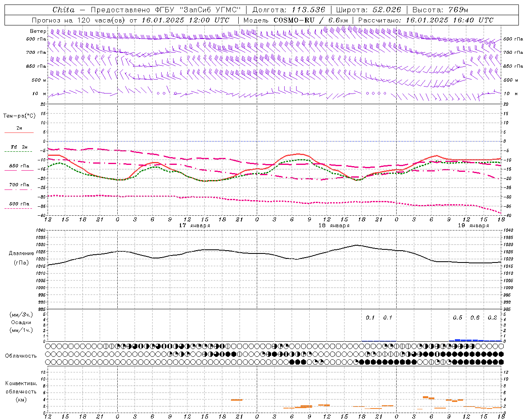Click the "0.2" precipitation value
The image size is (525, 420).
[492, 317]
